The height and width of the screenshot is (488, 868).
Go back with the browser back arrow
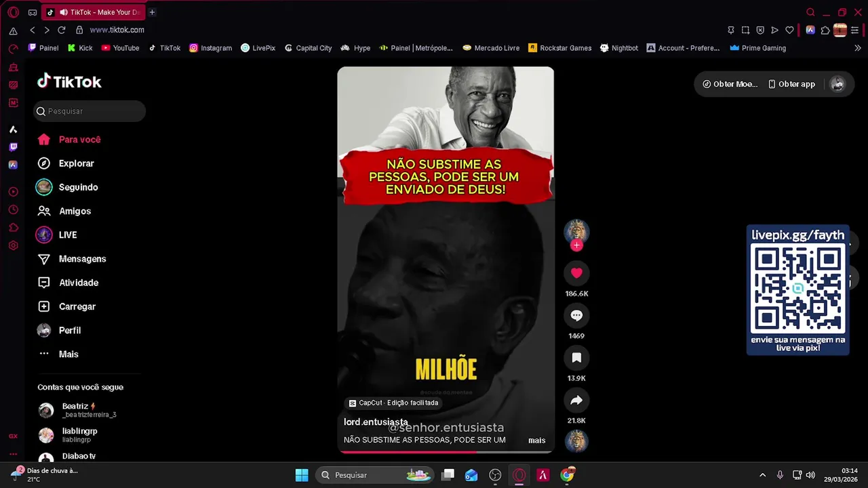(33, 30)
